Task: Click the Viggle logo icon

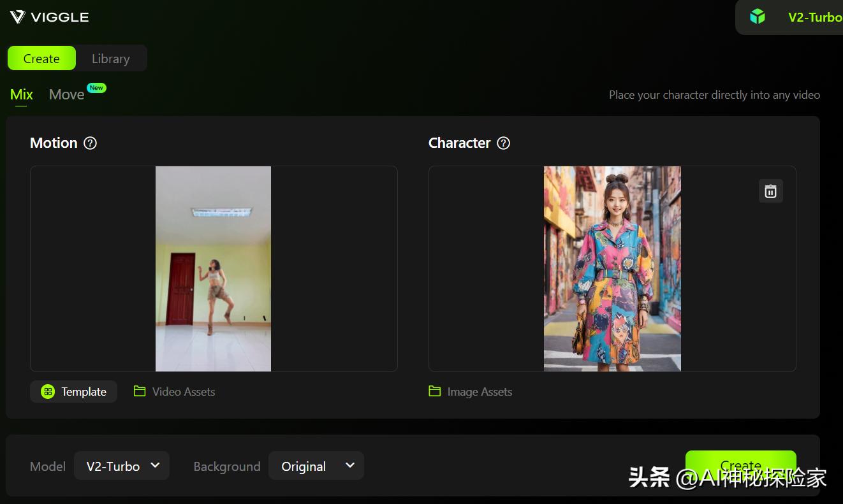Action: (17, 17)
